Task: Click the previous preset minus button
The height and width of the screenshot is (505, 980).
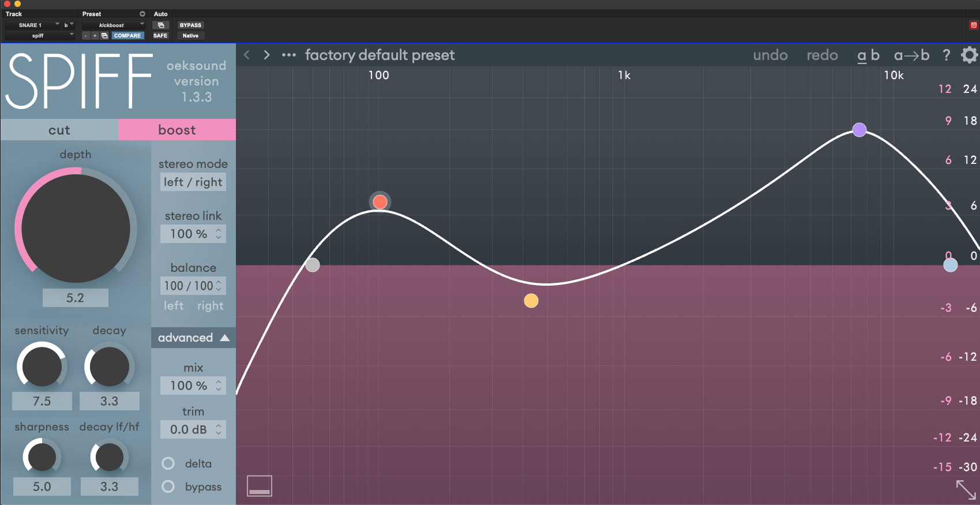Action: tap(86, 36)
